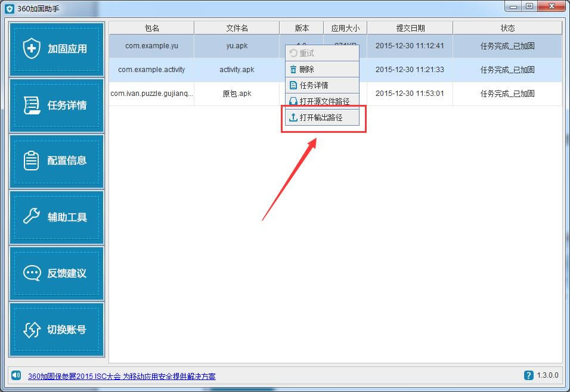Click the speaker icon in status bar
This screenshot has width=570, height=392.
[16, 375]
